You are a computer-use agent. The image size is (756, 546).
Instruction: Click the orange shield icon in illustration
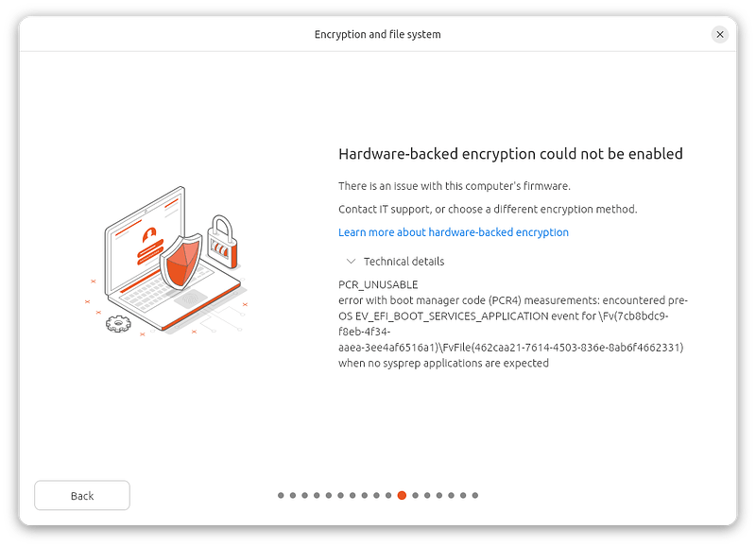pos(181,262)
